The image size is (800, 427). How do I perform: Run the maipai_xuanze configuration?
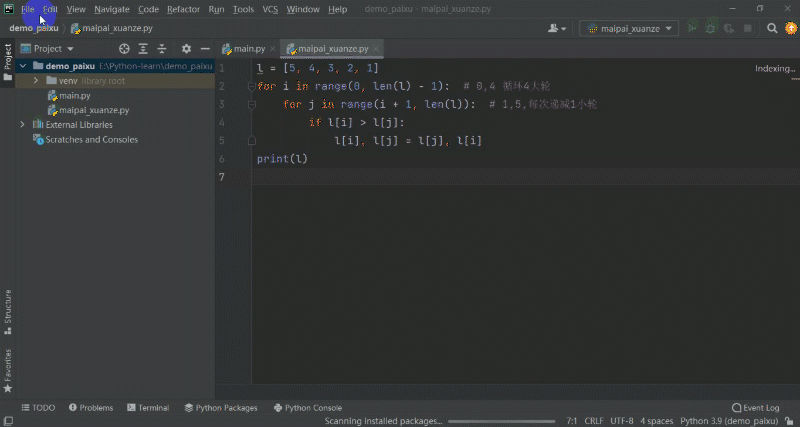pos(692,28)
